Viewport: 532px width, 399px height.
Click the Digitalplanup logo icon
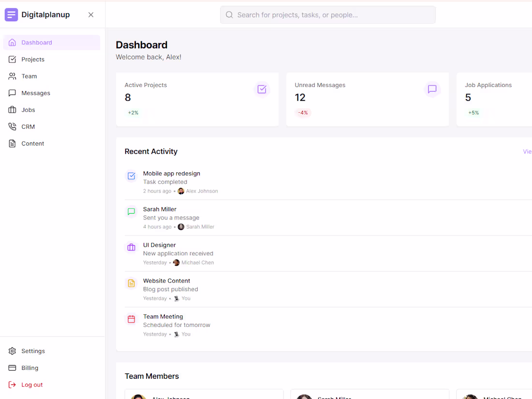[x=11, y=15]
